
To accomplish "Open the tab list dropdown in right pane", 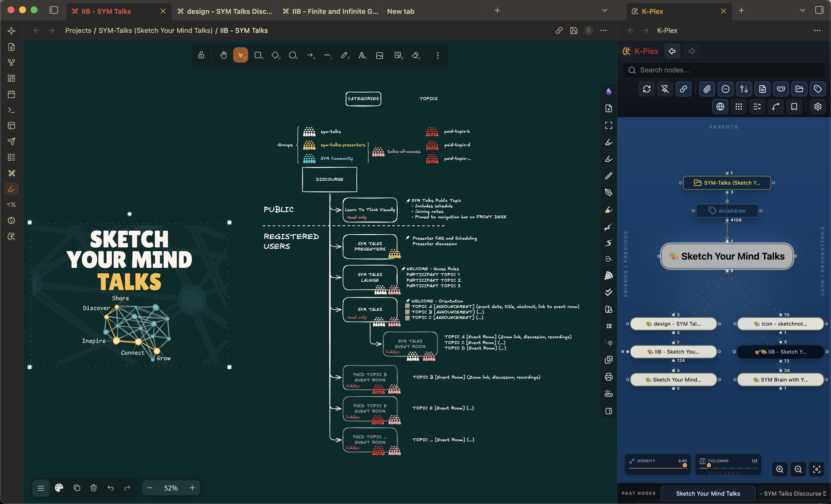I will tap(803, 11).
